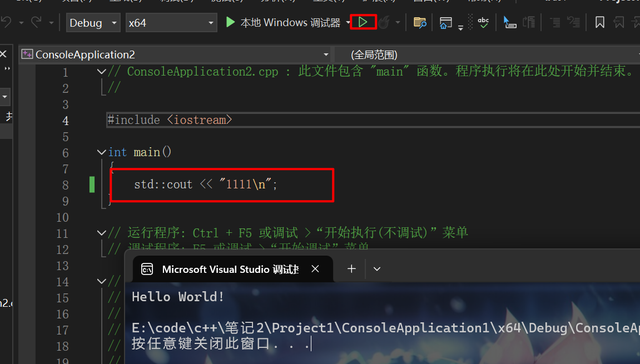640x364 pixels.
Task: Collapse the comment block at line 11
Action: (101, 233)
